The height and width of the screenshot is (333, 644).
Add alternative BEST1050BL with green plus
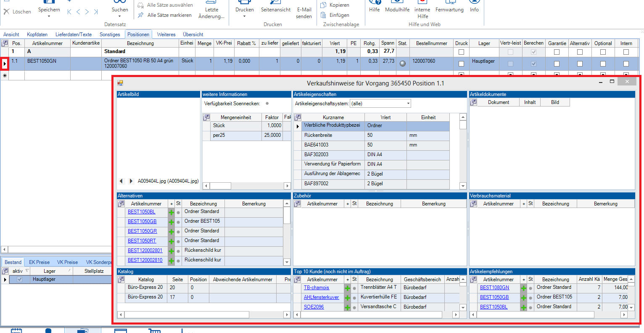point(171,212)
